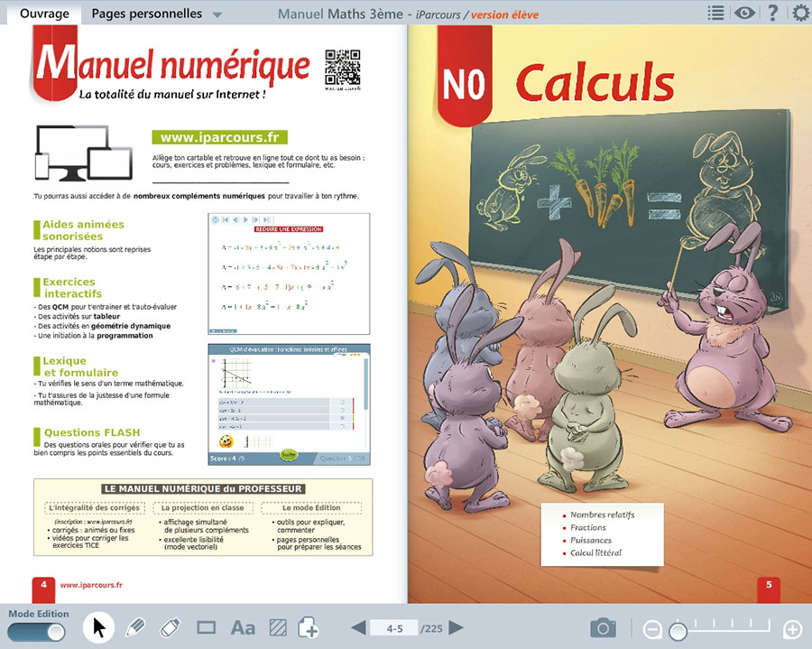The width and height of the screenshot is (812, 649).
Task: Go to the previous page arrow
Action: [x=358, y=627]
